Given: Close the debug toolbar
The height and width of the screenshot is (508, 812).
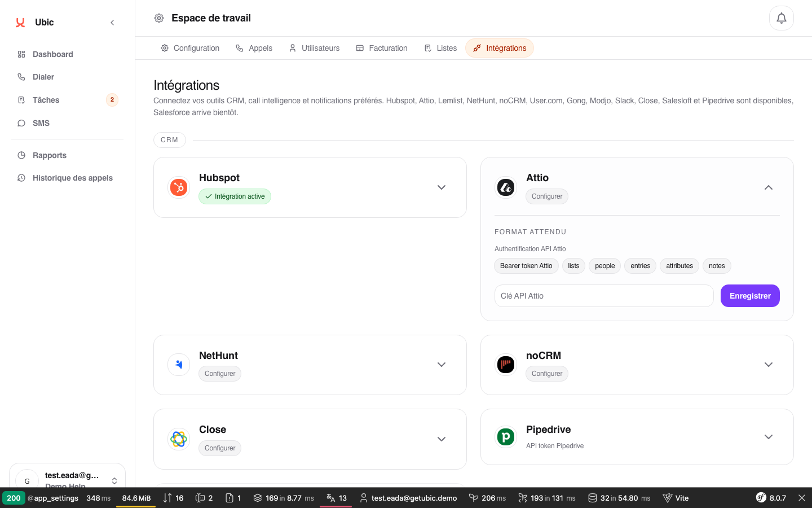Looking at the screenshot, I should click(x=802, y=498).
